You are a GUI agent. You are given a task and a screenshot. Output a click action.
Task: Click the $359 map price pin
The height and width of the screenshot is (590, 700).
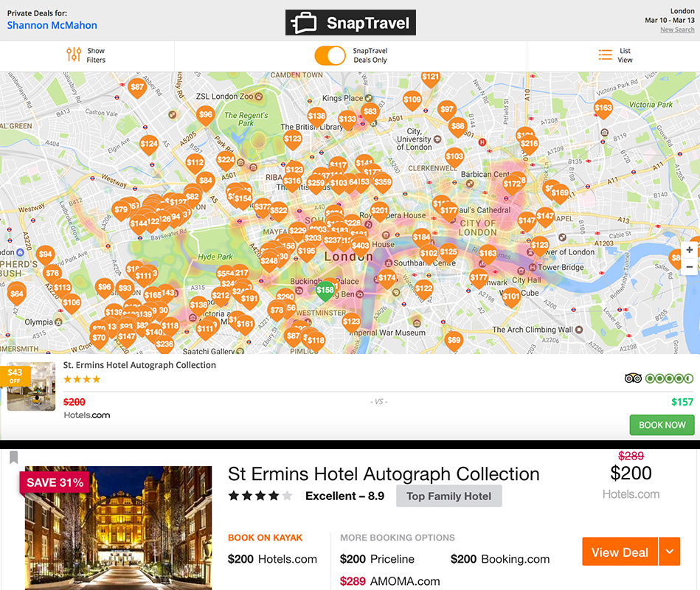point(383,183)
